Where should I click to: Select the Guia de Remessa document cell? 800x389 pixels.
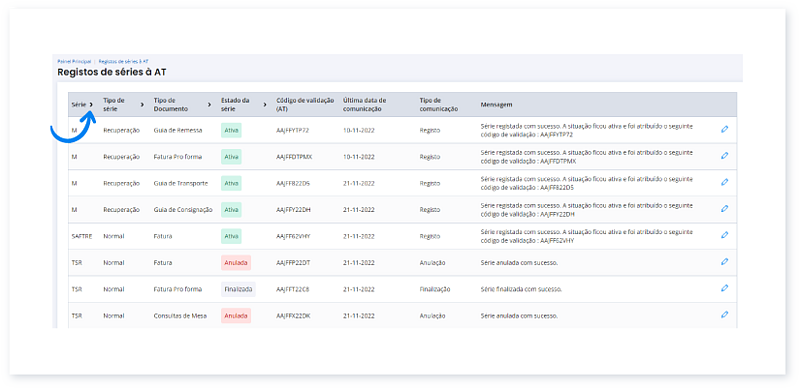point(178,130)
